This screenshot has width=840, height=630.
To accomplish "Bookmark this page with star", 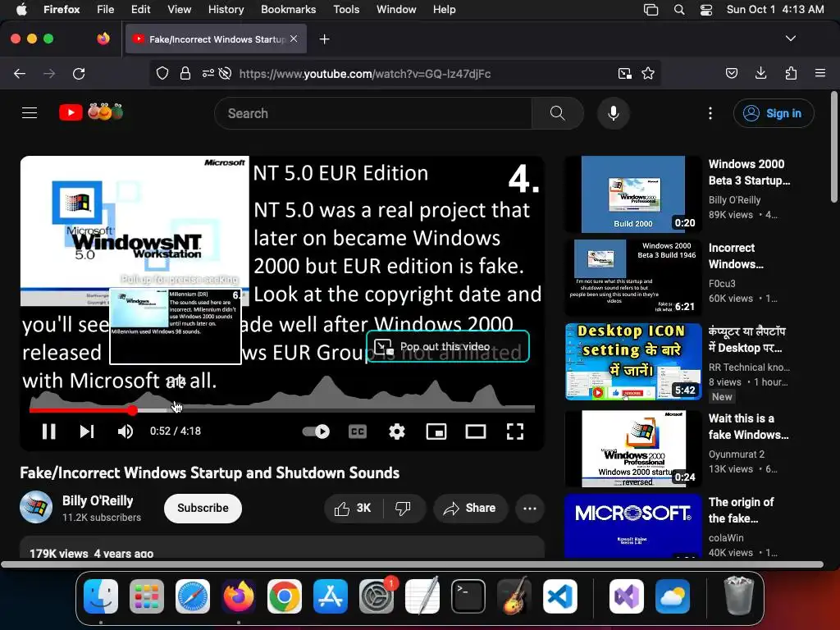I will (648, 73).
